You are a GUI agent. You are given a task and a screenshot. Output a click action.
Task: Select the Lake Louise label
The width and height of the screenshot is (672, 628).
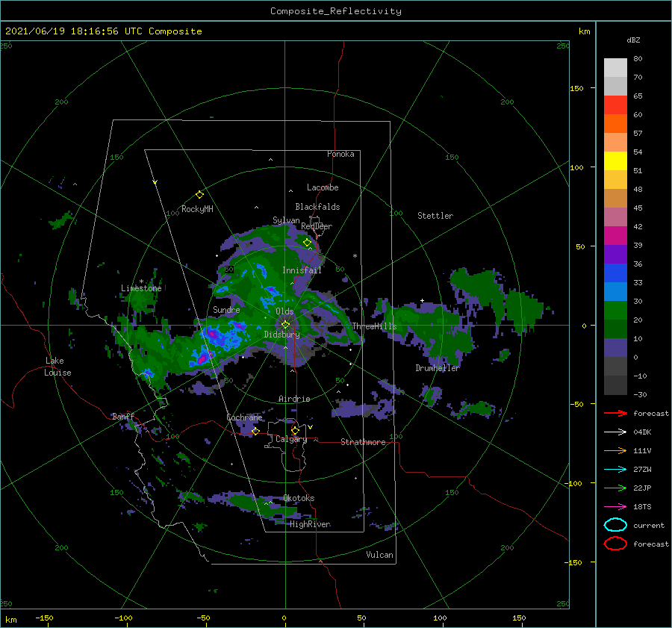[x=57, y=367]
